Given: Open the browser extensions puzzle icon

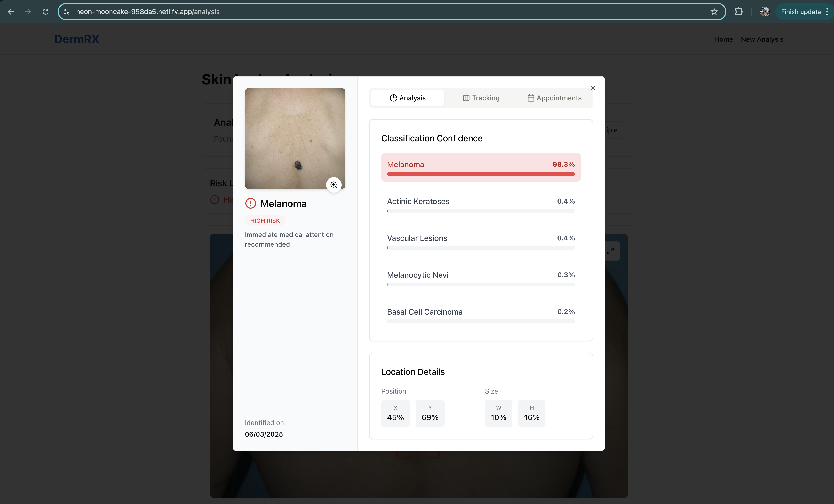Looking at the screenshot, I should click(738, 12).
